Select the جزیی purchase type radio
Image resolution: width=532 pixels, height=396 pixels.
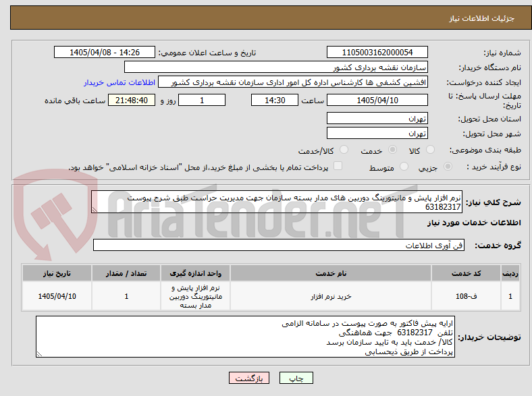[x=448, y=167]
